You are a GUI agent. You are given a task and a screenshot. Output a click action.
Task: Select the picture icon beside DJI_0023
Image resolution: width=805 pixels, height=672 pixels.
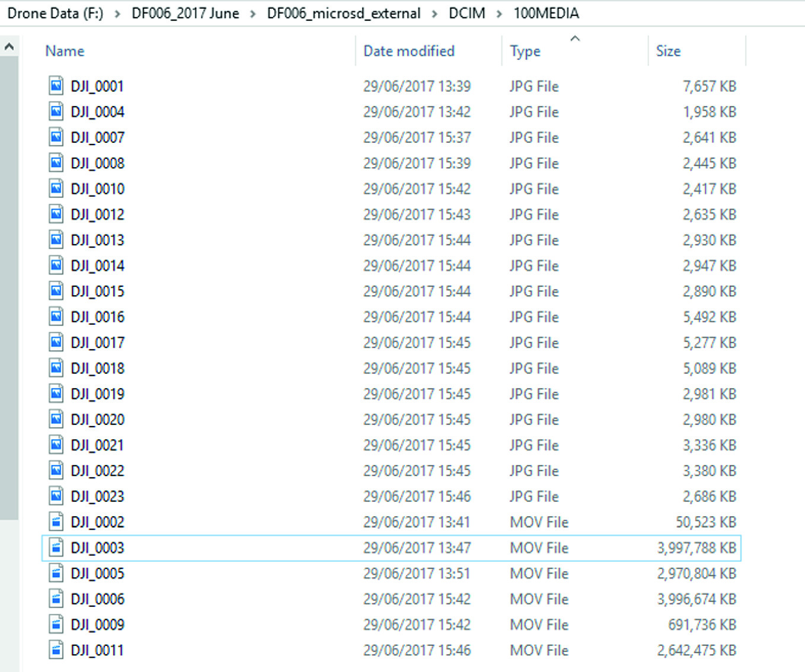[56, 496]
